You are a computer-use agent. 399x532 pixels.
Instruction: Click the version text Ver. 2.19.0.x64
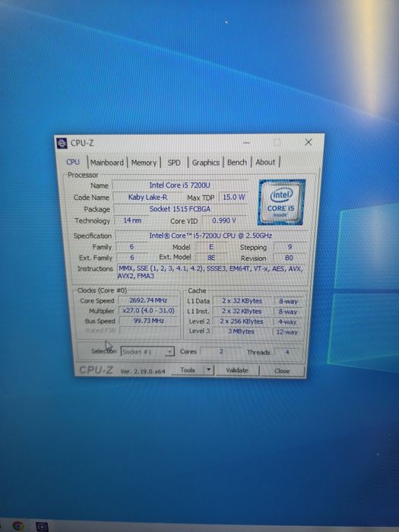click(143, 371)
